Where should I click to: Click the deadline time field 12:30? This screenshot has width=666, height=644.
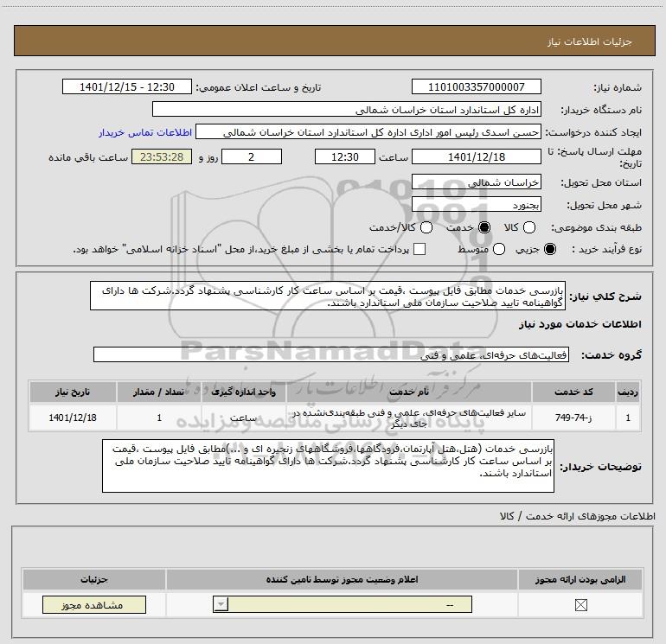(345, 156)
